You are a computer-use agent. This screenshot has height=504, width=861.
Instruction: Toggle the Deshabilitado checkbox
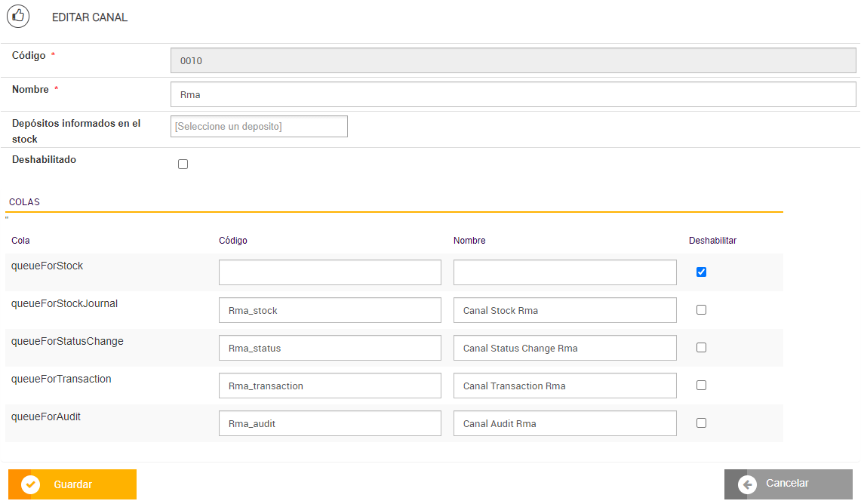tap(183, 164)
